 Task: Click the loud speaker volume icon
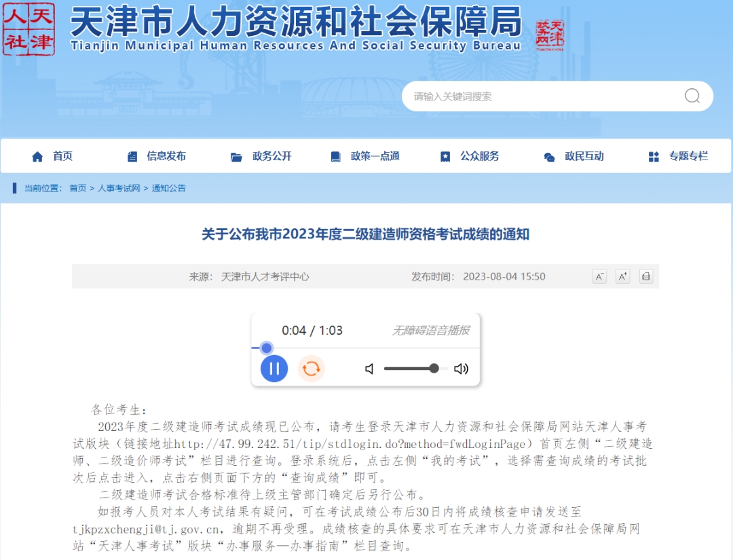(x=461, y=369)
